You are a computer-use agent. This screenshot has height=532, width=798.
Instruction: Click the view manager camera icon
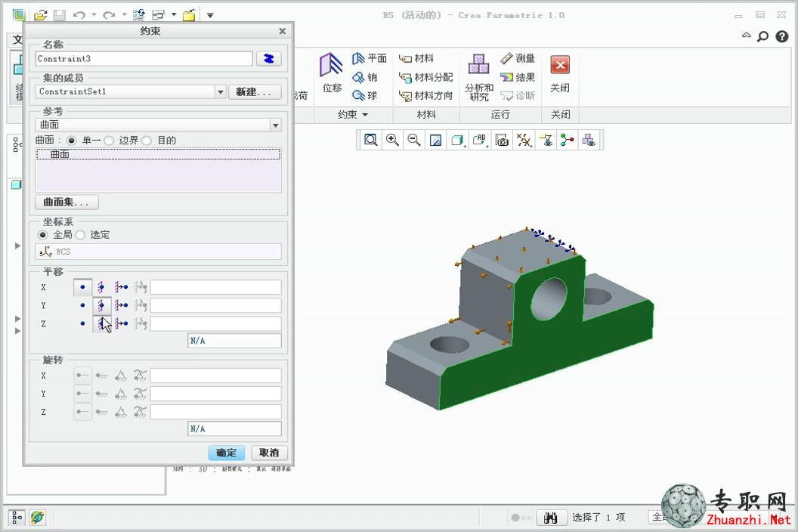tap(502, 140)
